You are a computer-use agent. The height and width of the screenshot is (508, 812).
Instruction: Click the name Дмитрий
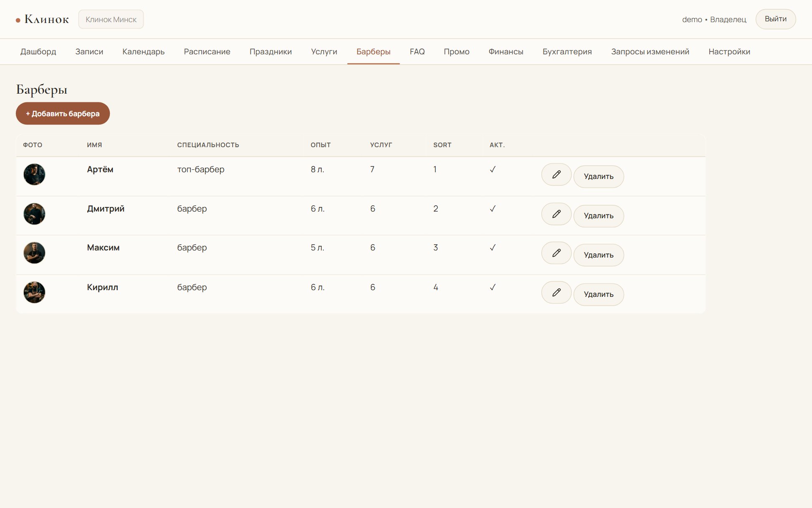coord(106,209)
